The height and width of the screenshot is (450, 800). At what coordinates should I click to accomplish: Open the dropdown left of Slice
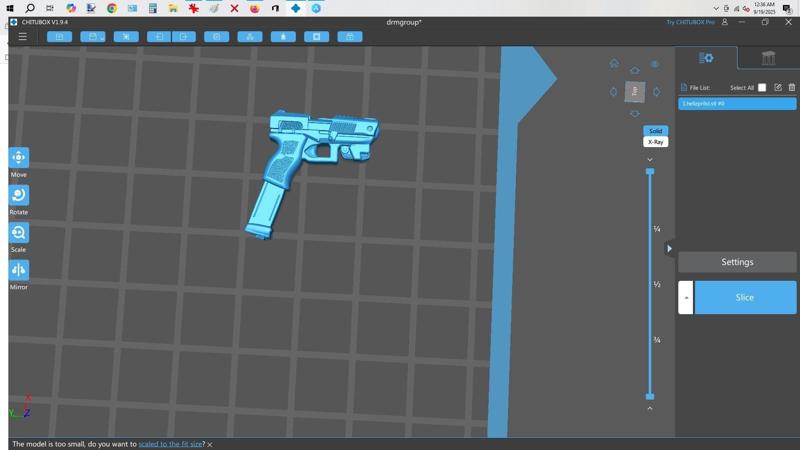coord(686,297)
